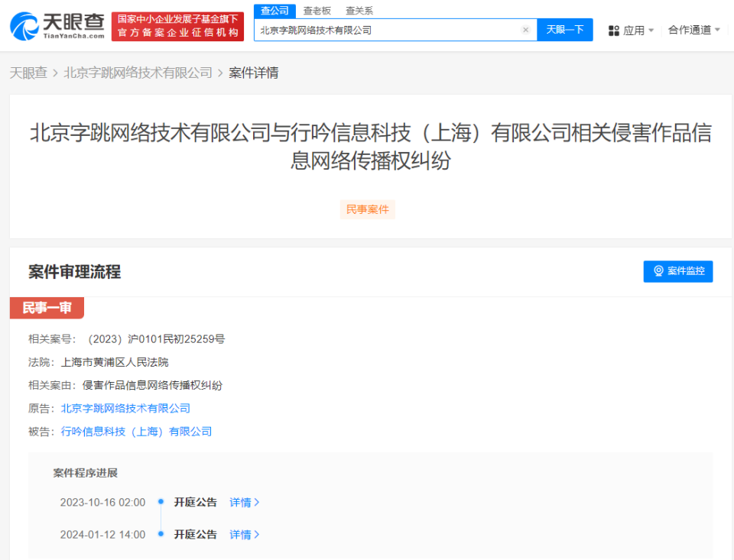Click the 案件审理流程 section heading

(74, 272)
